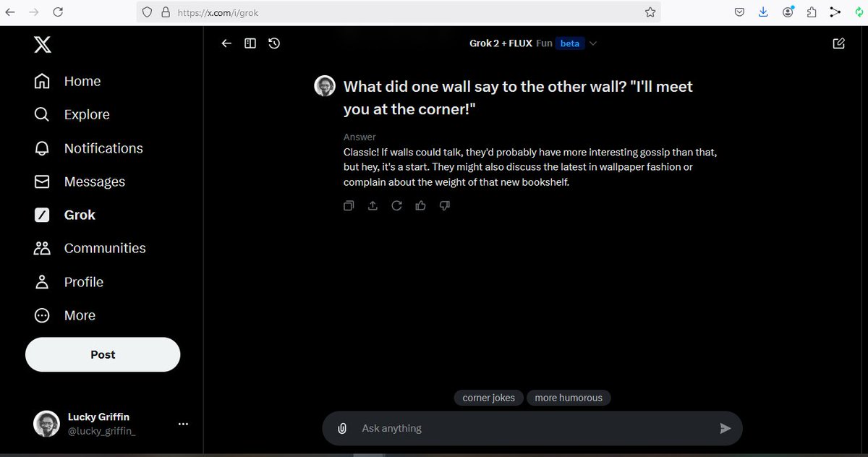Open the Grok 2 + FLUX model dropdown
This screenshot has height=457, width=868.
534,43
